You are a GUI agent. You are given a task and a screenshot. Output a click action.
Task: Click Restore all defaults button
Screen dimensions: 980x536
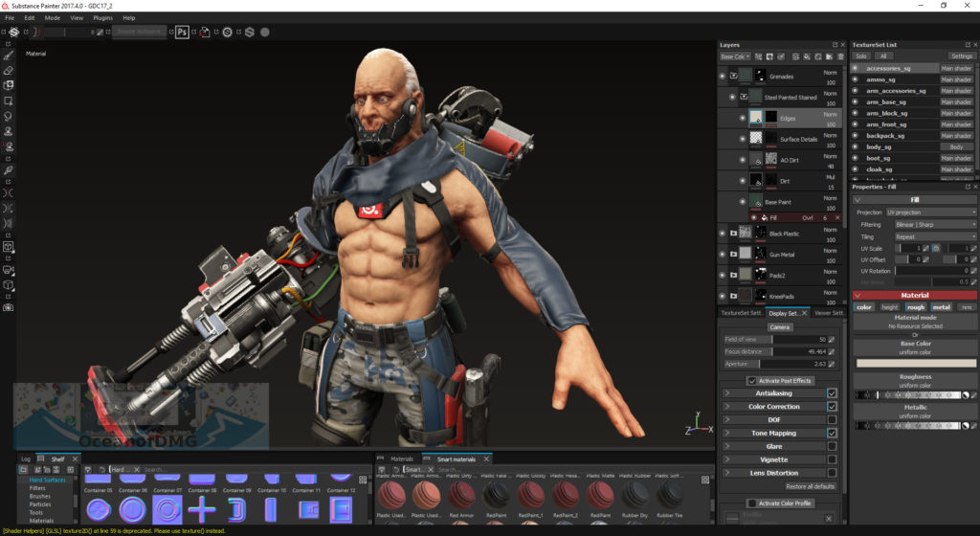[x=810, y=486]
